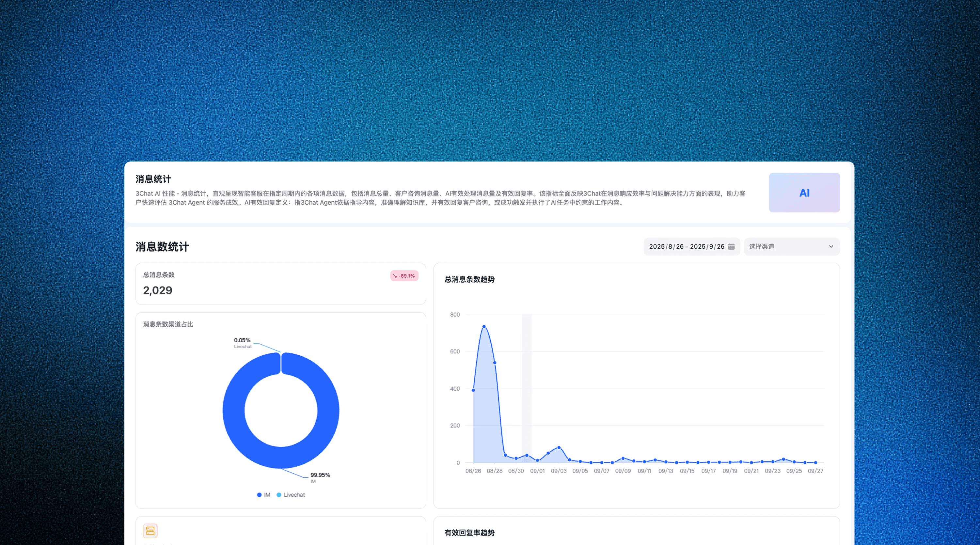This screenshot has width=980, height=545.
Task: Select the end date 2025/9/26
Action: tap(707, 246)
